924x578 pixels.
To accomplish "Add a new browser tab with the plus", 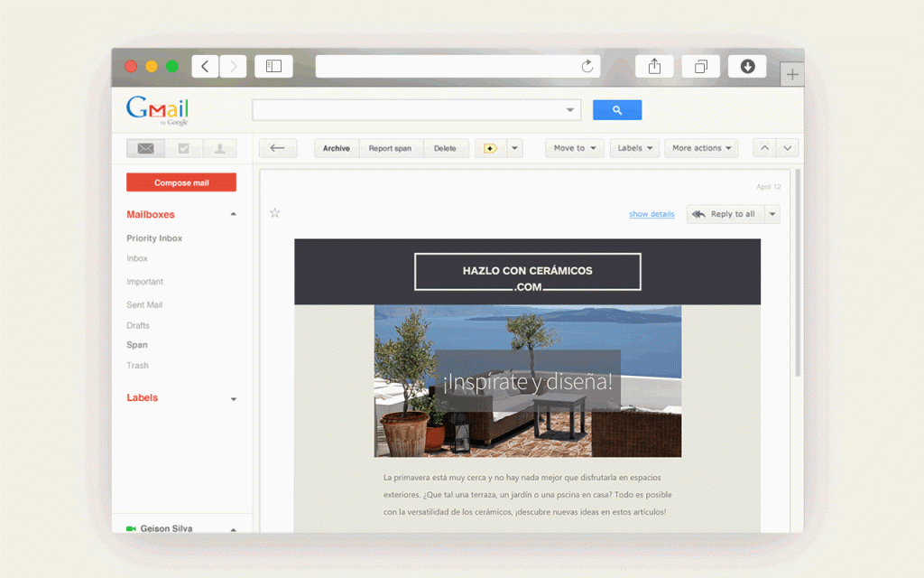I will (792, 74).
